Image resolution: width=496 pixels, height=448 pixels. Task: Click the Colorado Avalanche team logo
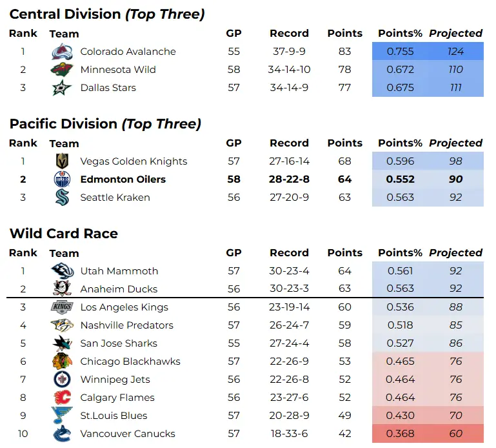[x=62, y=52]
